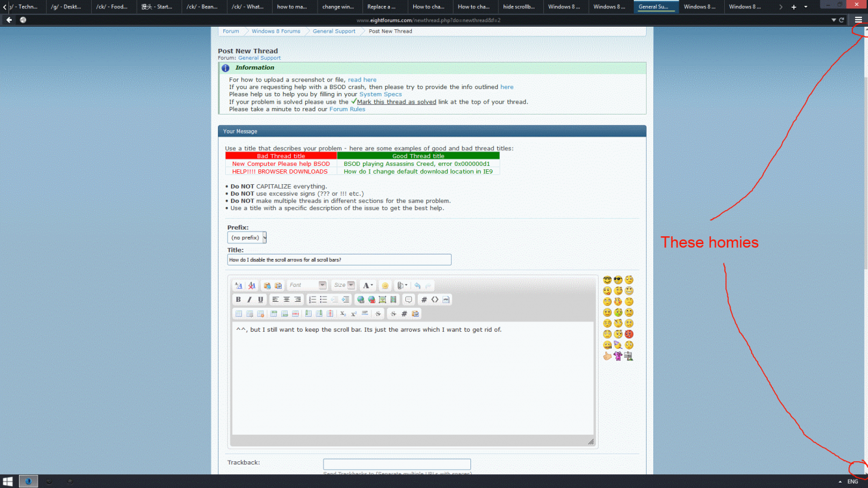Click inside the message text area
This screenshot has width=868, height=488.
point(413,378)
